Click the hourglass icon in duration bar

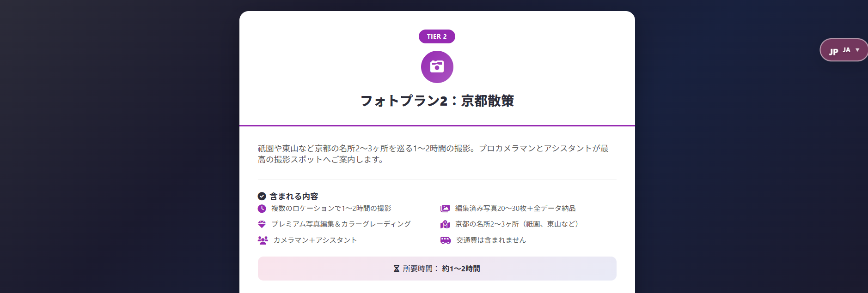[396, 269]
